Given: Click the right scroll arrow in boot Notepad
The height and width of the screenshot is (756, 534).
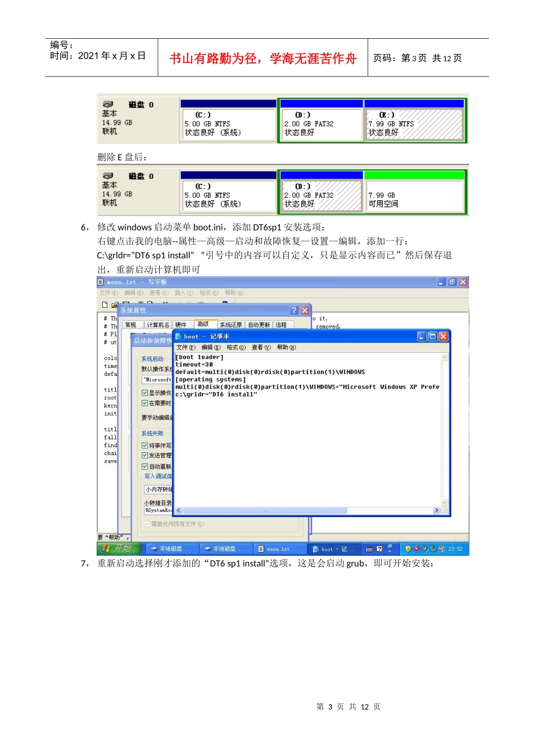Looking at the screenshot, I should click(x=436, y=511).
